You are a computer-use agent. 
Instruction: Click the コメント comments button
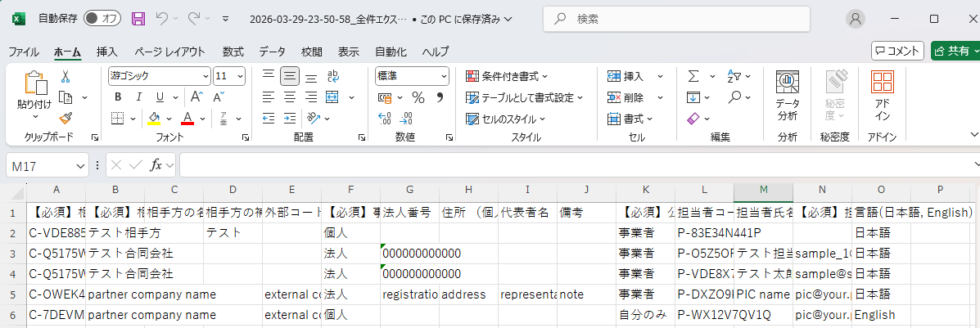click(897, 51)
